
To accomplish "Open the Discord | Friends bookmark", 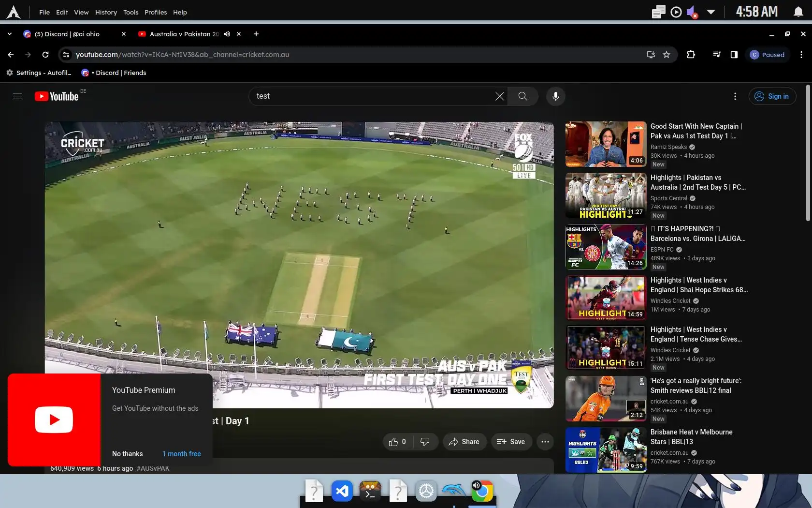I will pyautogui.click(x=114, y=73).
